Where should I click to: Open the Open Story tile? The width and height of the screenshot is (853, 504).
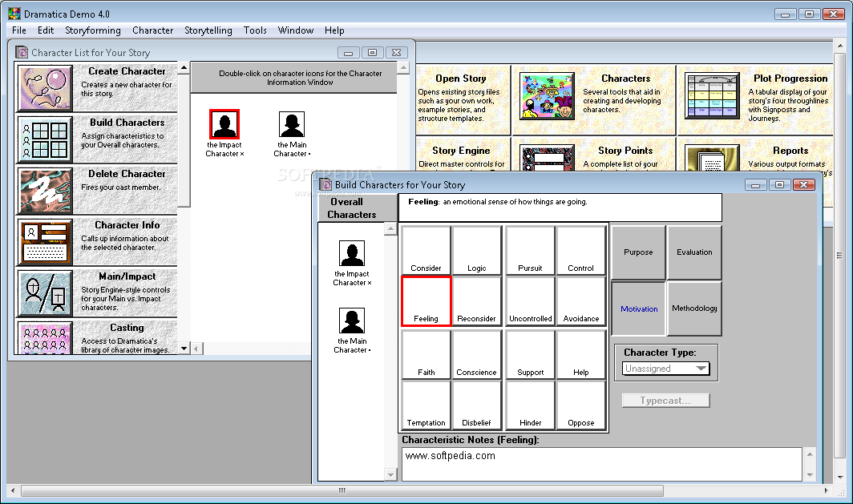coord(463,99)
